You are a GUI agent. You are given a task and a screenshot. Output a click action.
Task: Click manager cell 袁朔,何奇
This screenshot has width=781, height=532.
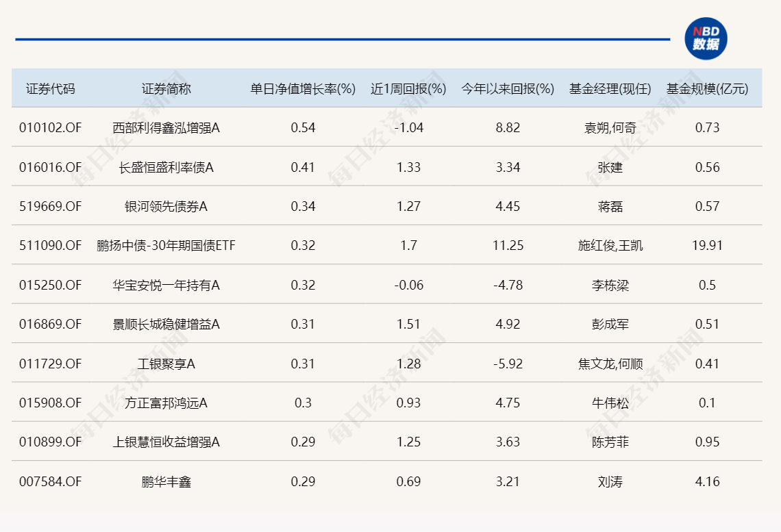pos(610,128)
